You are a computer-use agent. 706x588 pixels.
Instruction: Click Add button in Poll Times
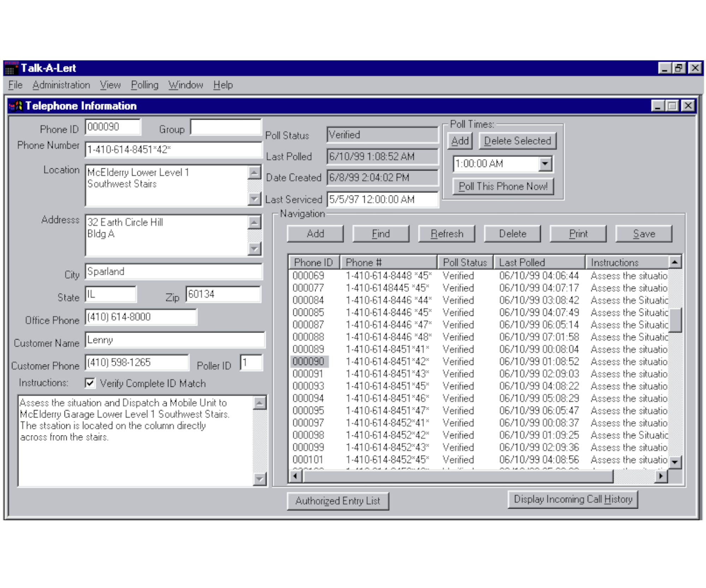460,141
